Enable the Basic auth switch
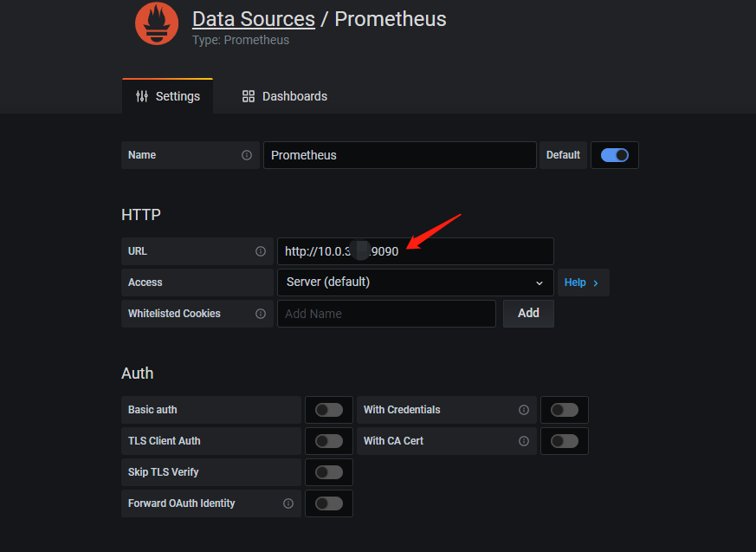The width and height of the screenshot is (756, 552). (x=329, y=410)
